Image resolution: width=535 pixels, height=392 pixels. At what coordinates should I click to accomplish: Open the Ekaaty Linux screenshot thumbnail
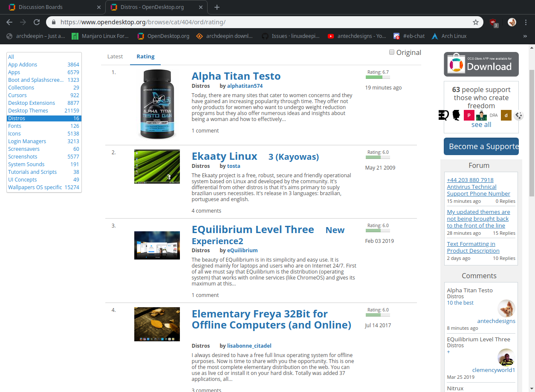click(157, 167)
